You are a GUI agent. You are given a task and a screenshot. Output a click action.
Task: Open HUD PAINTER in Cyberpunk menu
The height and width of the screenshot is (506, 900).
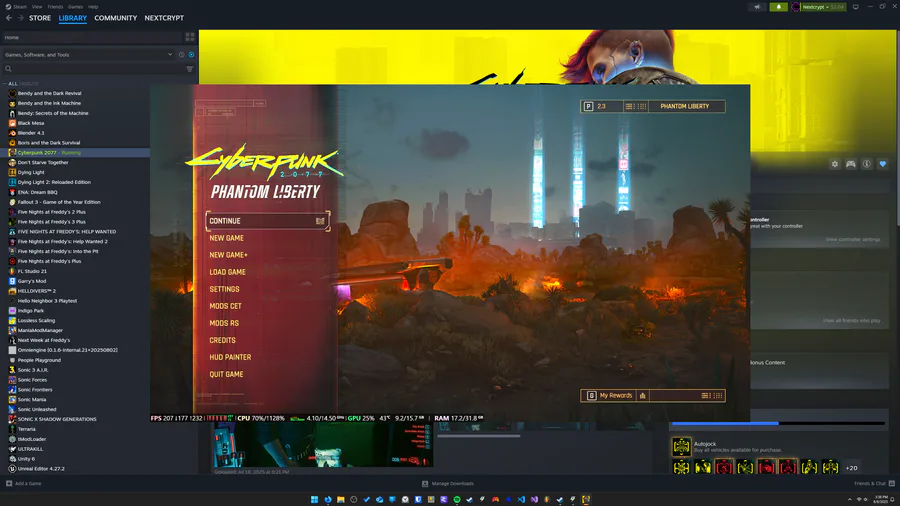coord(230,357)
